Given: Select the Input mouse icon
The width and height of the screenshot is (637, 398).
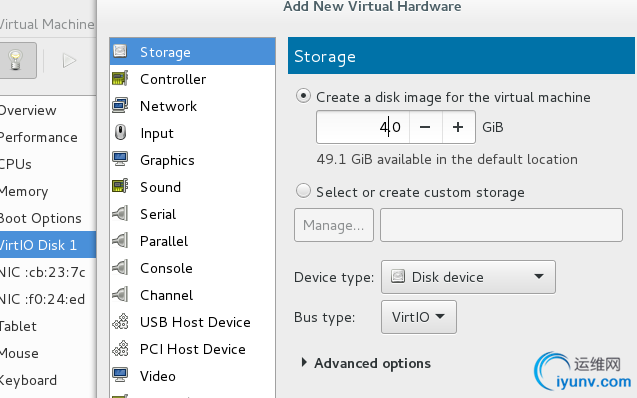Looking at the screenshot, I should (x=120, y=132).
